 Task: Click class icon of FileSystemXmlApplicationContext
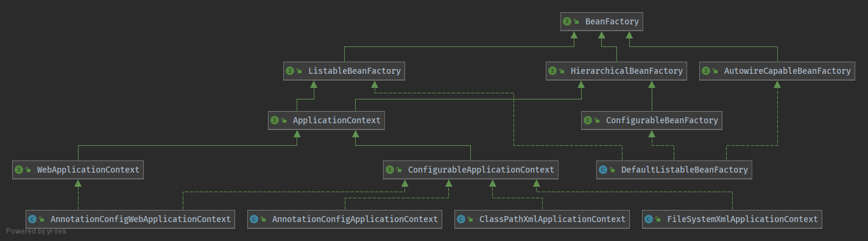click(649, 218)
